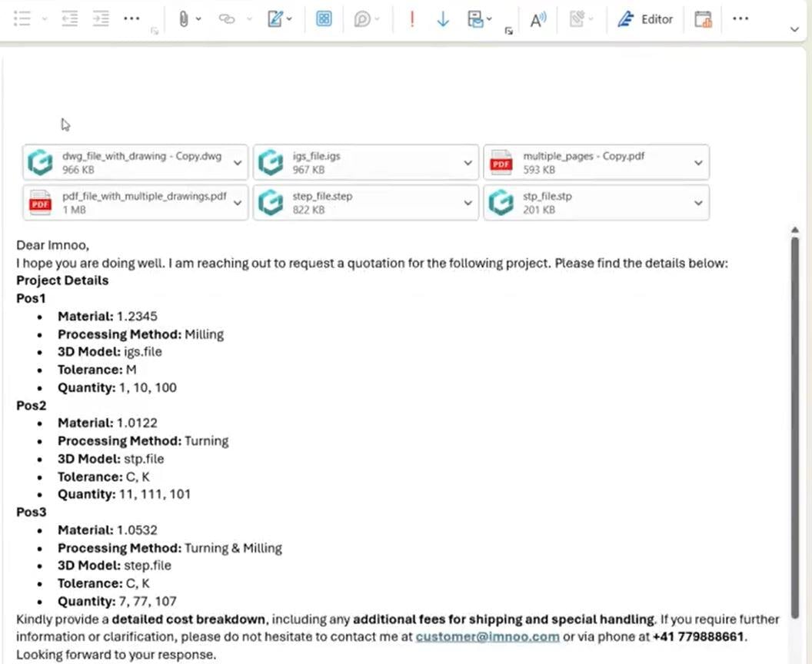Open paragraph options more-commands ellipsis
The height and width of the screenshot is (664, 812).
pos(131,18)
